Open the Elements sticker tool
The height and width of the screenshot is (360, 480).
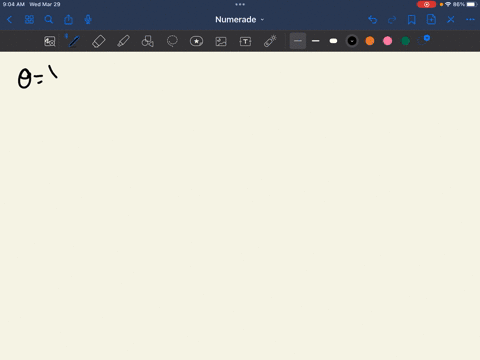pos(196,41)
